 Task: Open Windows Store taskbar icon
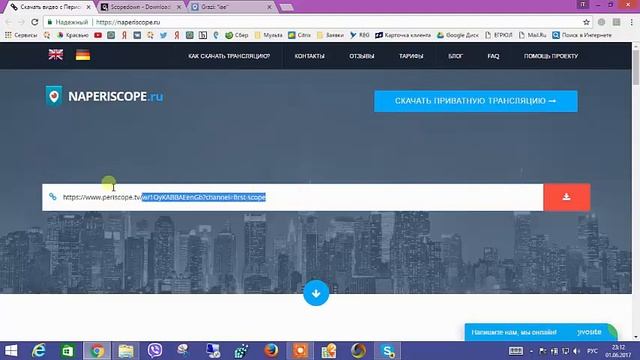[68, 351]
